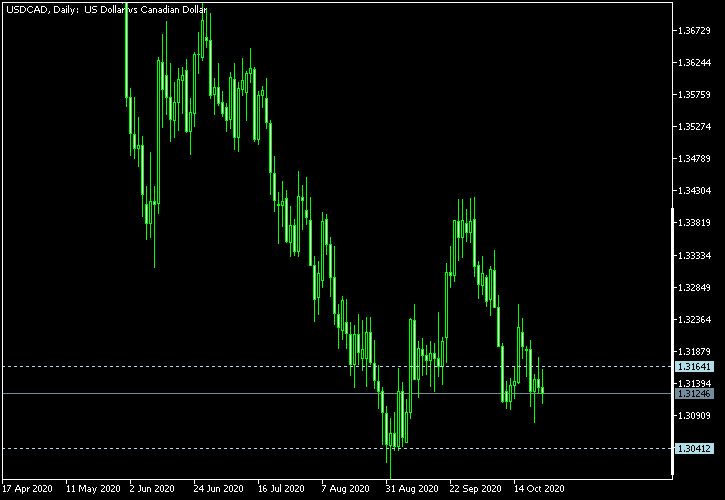
Task: Click the 1.32364 price scale value
Action: pyautogui.click(x=694, y=320)
